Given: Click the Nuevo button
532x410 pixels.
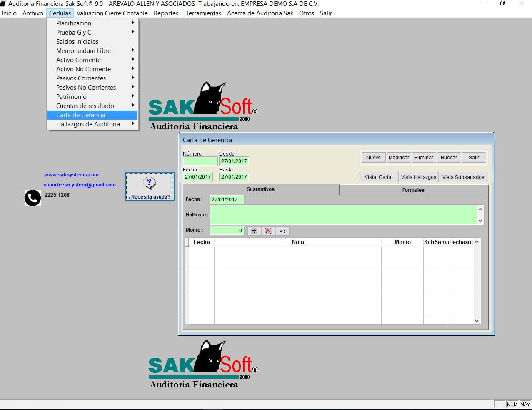Looking at the screenshot, I should [x=373, y=158].
